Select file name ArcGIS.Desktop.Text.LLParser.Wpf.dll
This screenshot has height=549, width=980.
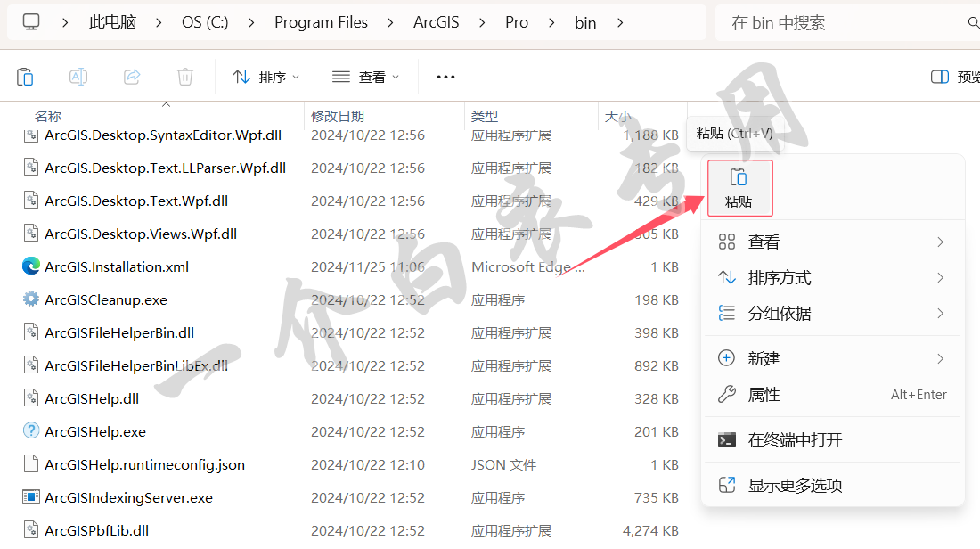(166, 168)
